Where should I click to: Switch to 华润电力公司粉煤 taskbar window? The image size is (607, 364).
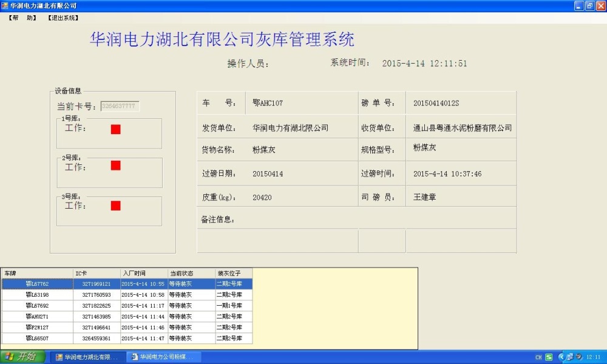click(x=163, y=357)
